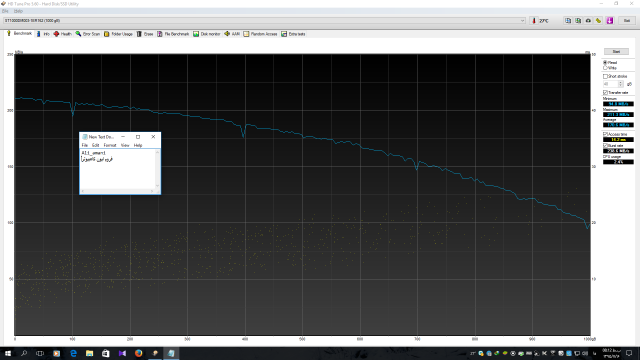This screenshot has height=360, width=640.
Task: Minimize the Notepad window
Action: (123, 137)
